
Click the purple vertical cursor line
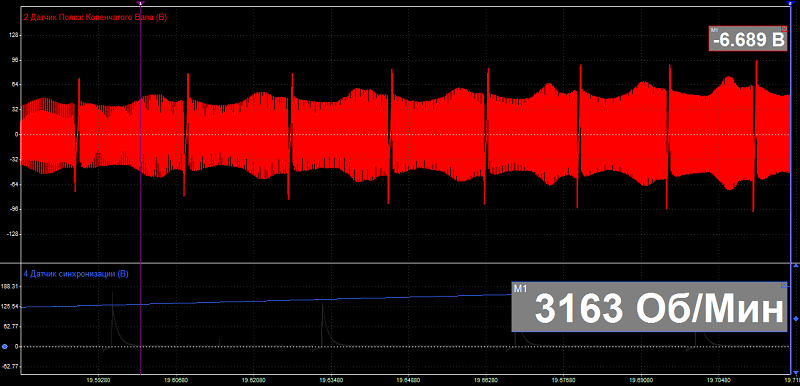(x=141, y=189)
